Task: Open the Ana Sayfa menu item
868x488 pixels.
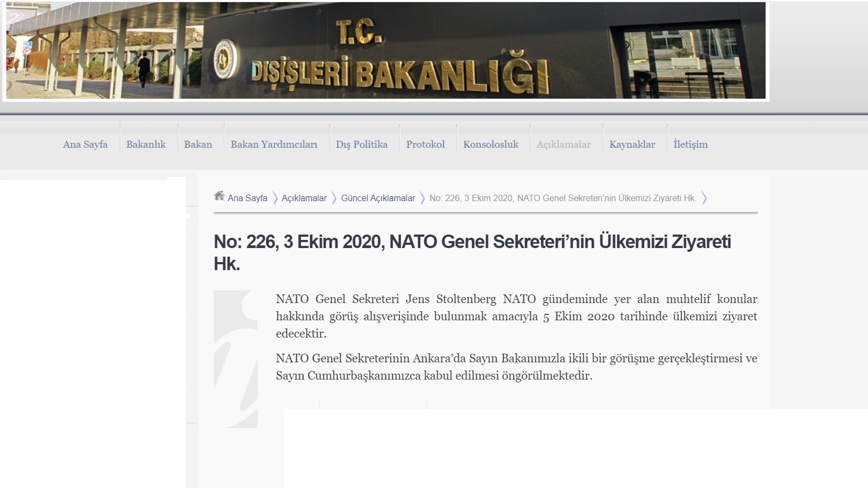Action: pyautogui.click(x=85, y=145)
